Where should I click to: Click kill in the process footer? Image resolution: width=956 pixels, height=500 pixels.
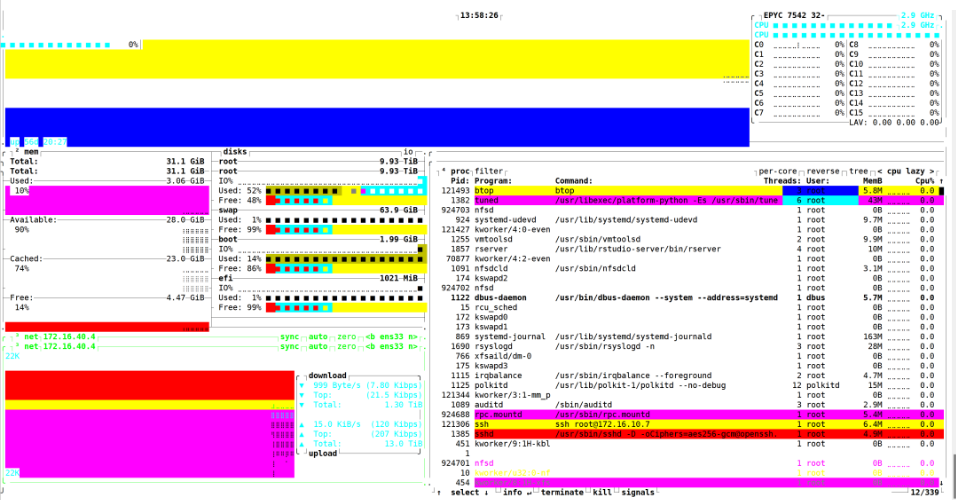pos(602,492)
